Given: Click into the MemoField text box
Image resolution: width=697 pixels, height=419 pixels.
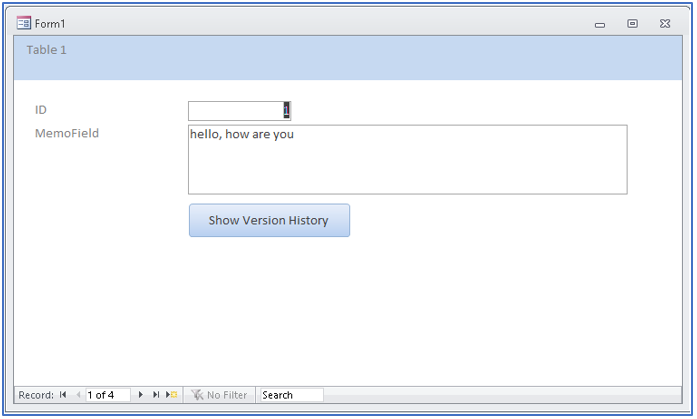Looking at the screenshot, I should pos(408,160).
